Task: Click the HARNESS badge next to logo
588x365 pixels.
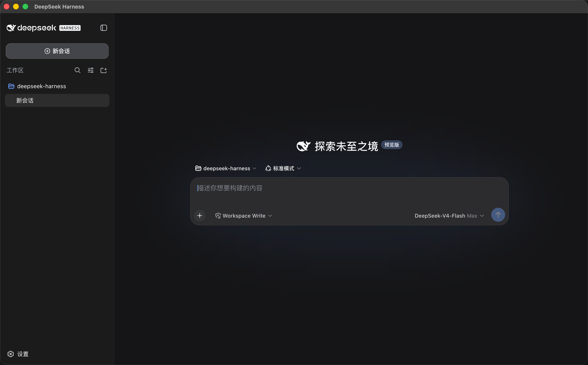Action: pyautogui.click(x=70, y=28)
